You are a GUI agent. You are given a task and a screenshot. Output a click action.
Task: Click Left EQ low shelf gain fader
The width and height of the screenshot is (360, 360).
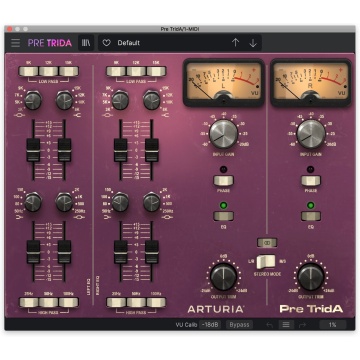click(33, 252)
